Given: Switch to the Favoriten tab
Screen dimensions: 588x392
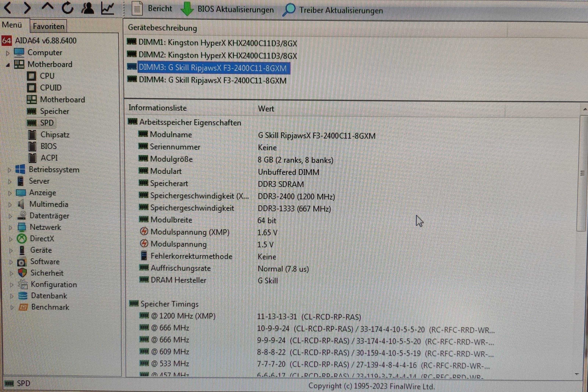Looking at the screenshot, I should point(48,26).
